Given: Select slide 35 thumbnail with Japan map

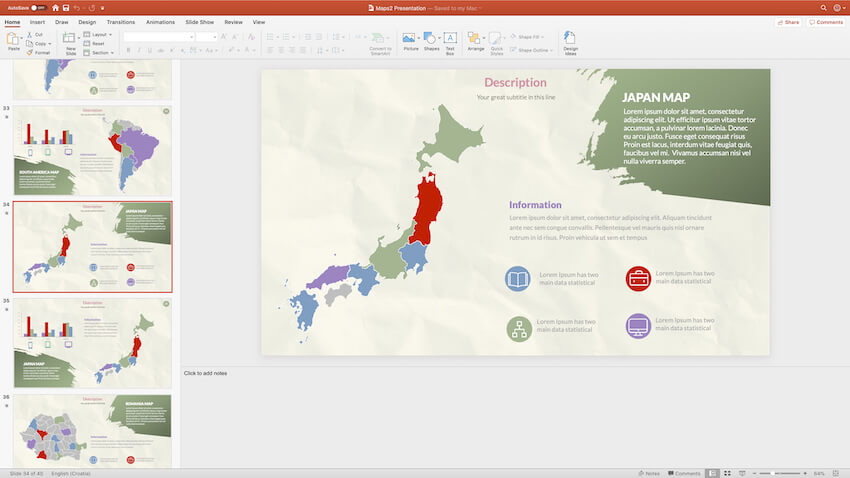Looking at the screenshot, I should 92,342.
